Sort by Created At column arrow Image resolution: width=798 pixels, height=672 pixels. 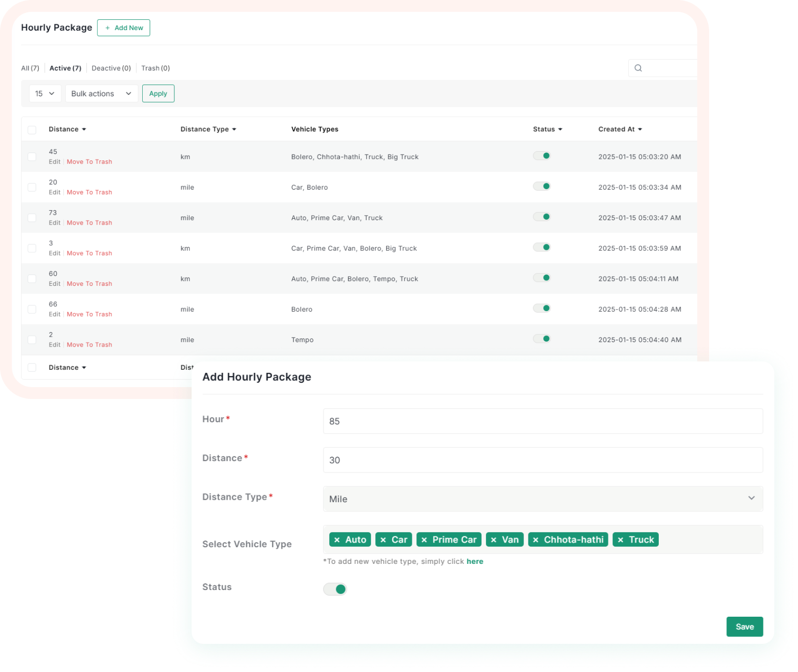click(x=640, y=129)
